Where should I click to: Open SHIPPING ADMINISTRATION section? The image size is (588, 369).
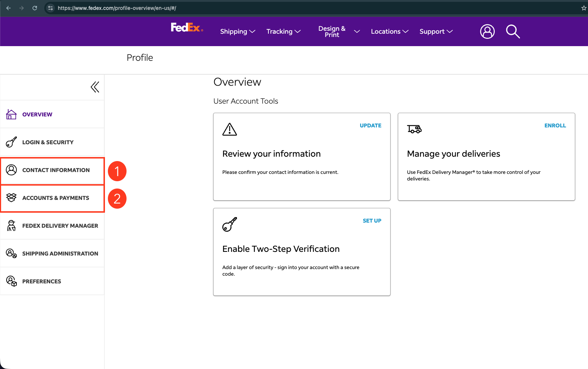(x=52, y=253)
